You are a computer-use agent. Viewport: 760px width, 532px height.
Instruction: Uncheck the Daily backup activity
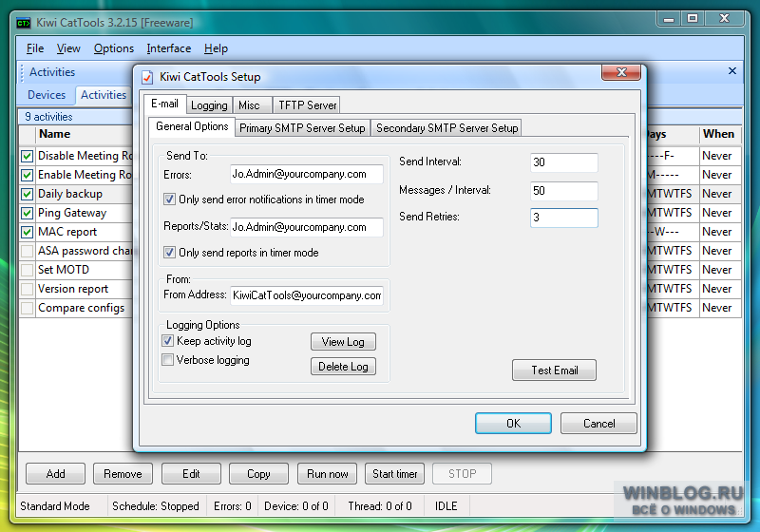pos(28,195)
